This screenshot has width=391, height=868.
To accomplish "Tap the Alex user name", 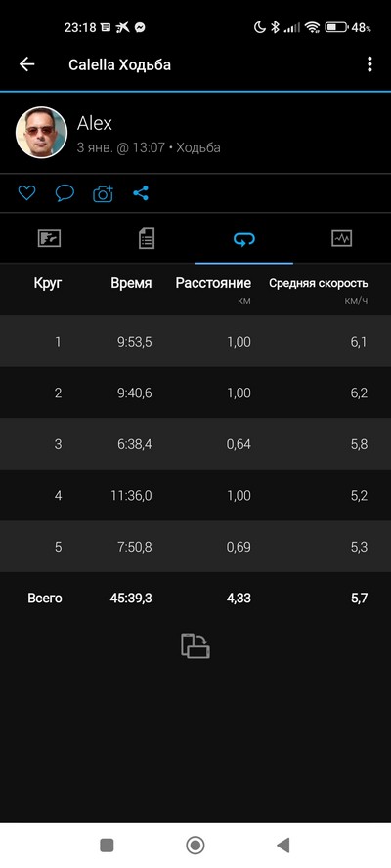I will (x=95, y=123).
